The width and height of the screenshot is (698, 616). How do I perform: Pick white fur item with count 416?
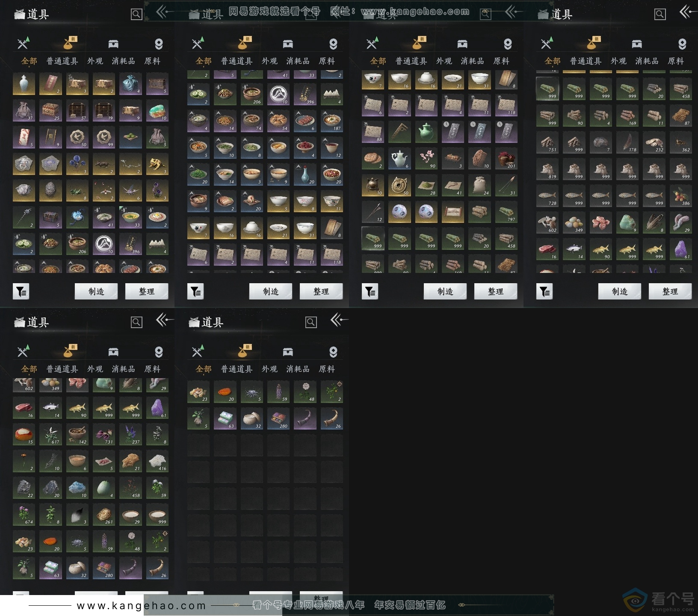[x=157, y=461]
